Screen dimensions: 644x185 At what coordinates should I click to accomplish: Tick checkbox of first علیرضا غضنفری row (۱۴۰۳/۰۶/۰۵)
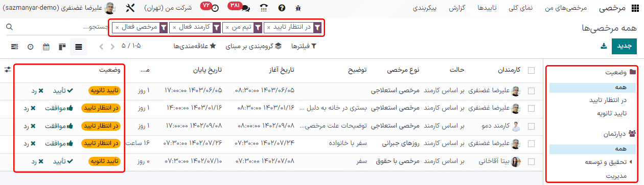pyautogui.click(x=532, y=91)
